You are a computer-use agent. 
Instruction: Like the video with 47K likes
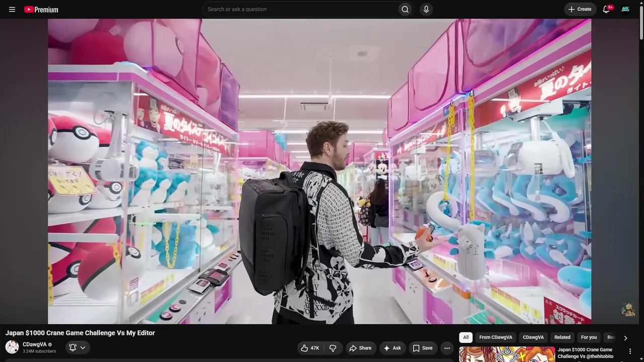(x=309, y=348)
